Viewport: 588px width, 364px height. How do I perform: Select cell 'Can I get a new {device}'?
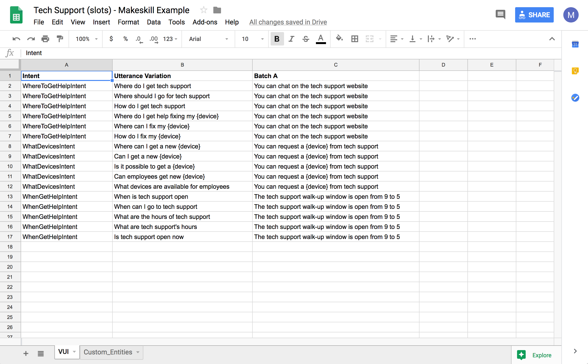click(x=182, y=156)
